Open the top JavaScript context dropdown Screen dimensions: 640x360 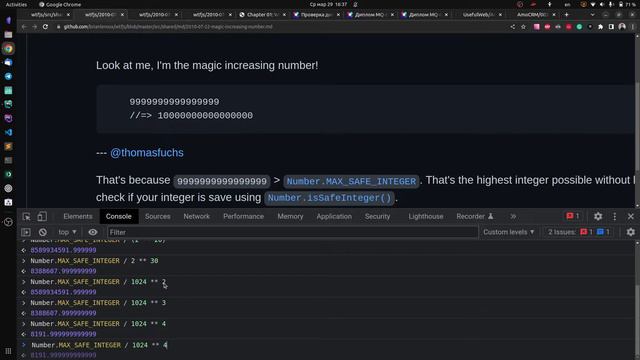[67, 232]
